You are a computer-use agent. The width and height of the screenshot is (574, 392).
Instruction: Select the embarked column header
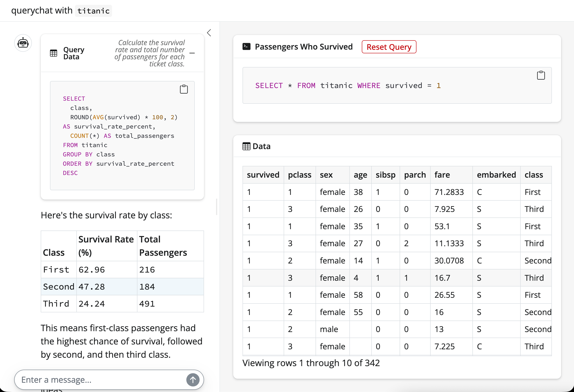tap(496, 175)
